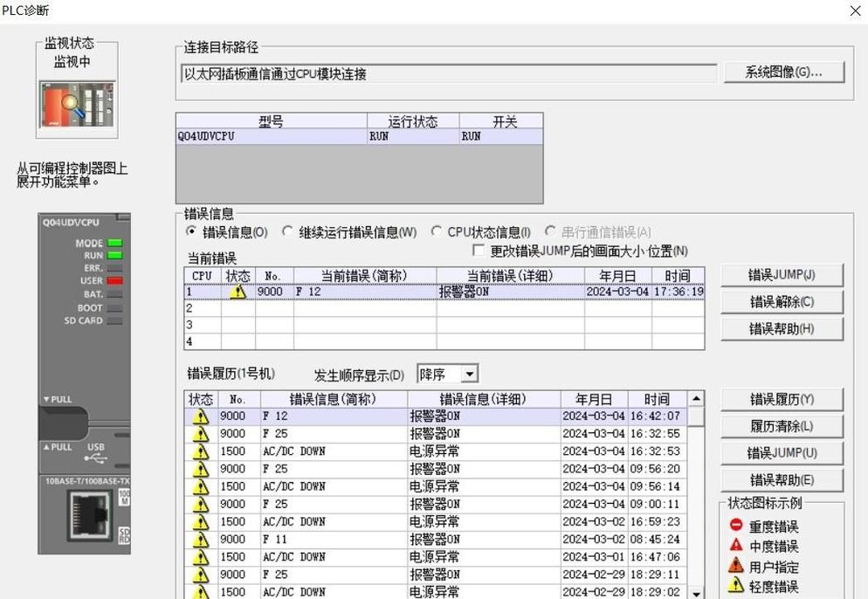Screen dimensions: 868x599
Task: Click the error history scrollbar up arrow
Action: [x=696, y=398]
